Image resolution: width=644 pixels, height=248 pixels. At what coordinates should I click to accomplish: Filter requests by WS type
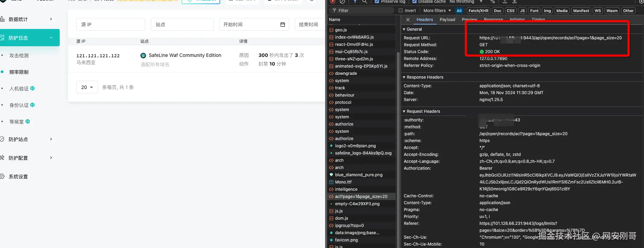point(598,11)
